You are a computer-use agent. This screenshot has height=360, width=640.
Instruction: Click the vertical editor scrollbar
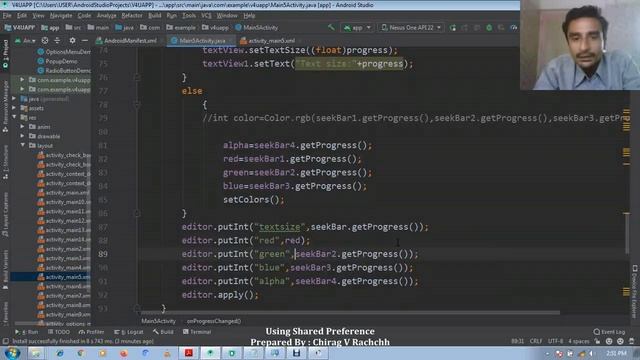pos(627,233)
